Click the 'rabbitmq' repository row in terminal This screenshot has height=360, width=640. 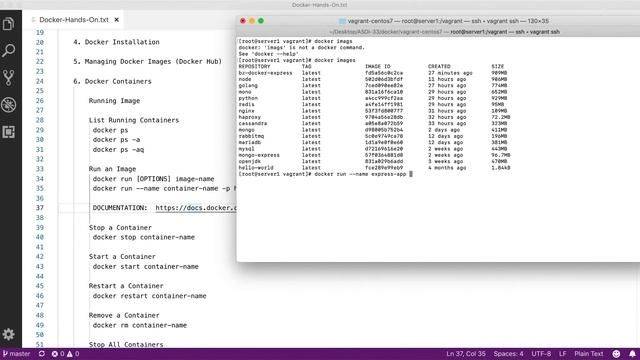374,136
